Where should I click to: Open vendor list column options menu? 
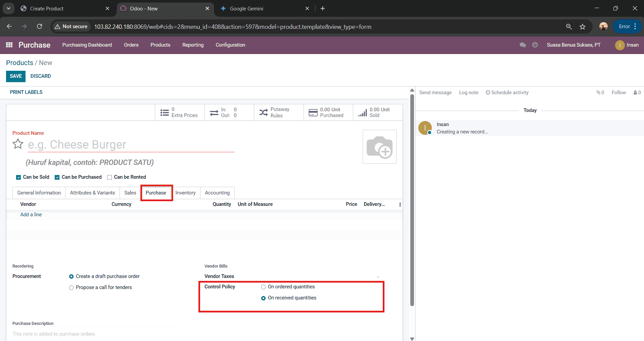[x=400, y=205]
